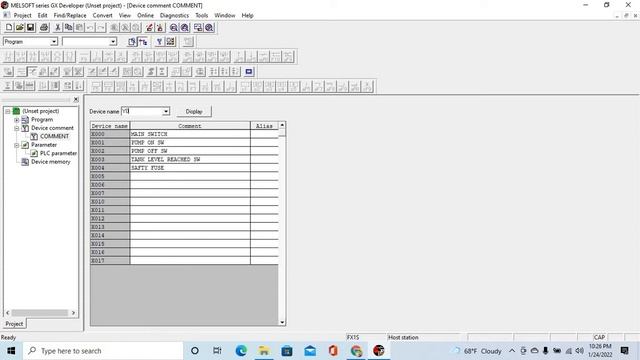Click the Cut scissors icon

pyautogui.click(x=58, y=27)
